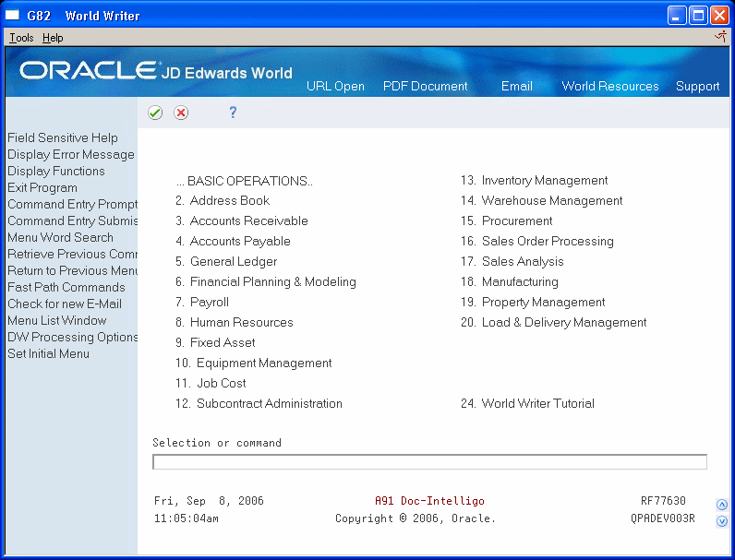Click the A91 Doc-Intelligo text
735x560 pixels.
tap(429, 501)
